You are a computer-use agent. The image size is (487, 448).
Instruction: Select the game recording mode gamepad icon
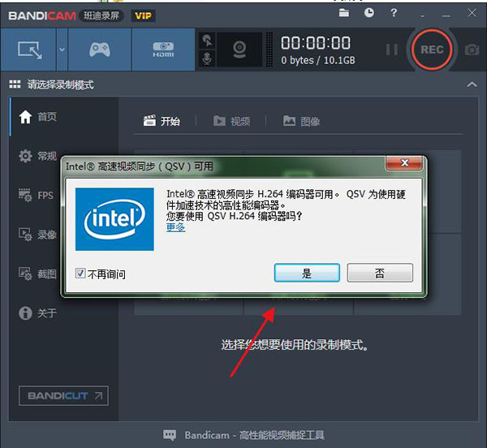coord(99,50)
